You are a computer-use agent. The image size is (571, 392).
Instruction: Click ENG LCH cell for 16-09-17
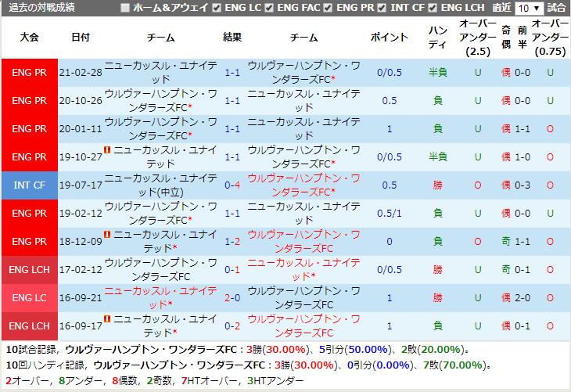point(30,326)
